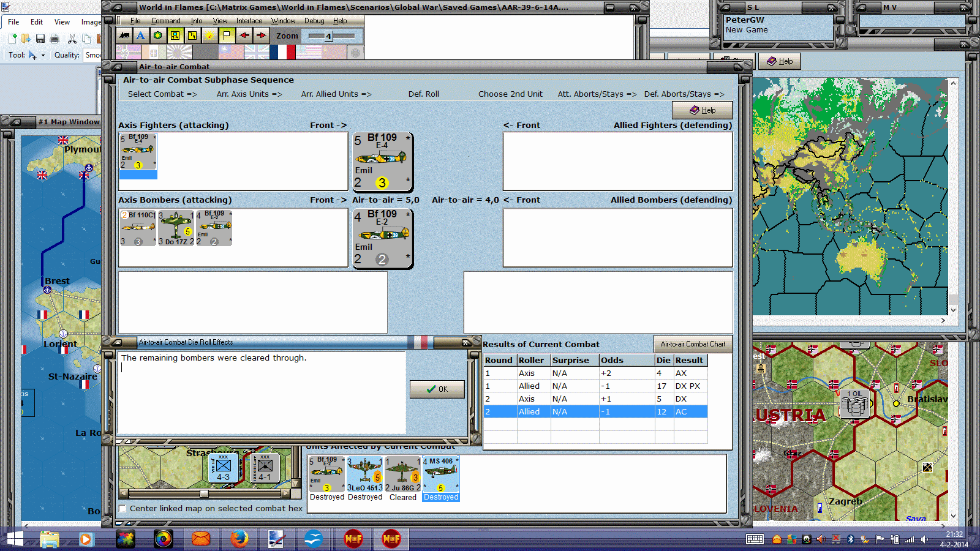Select the Japanese rising sun flag icon
Screen dimensions: 980x551
[179, 52]
